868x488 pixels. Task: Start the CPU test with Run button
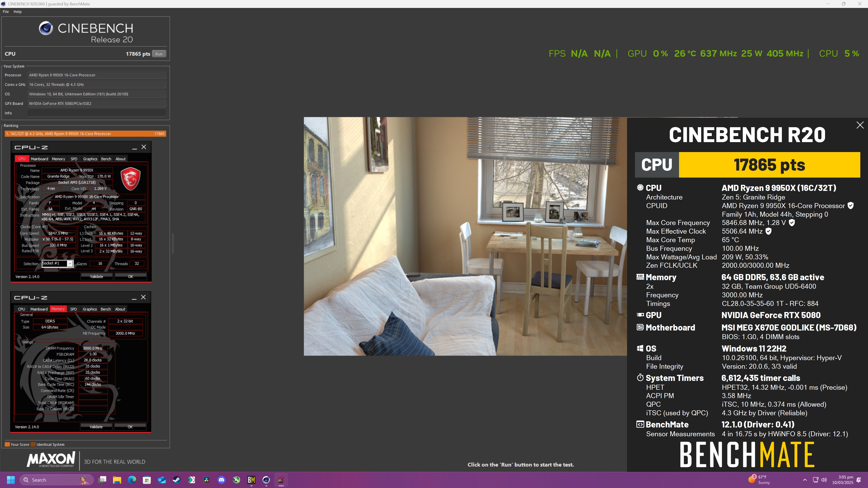[x=159, y=54]
